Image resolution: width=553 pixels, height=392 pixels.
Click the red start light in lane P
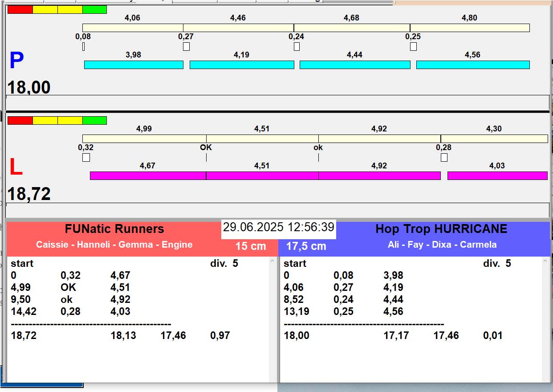(20, 10)
